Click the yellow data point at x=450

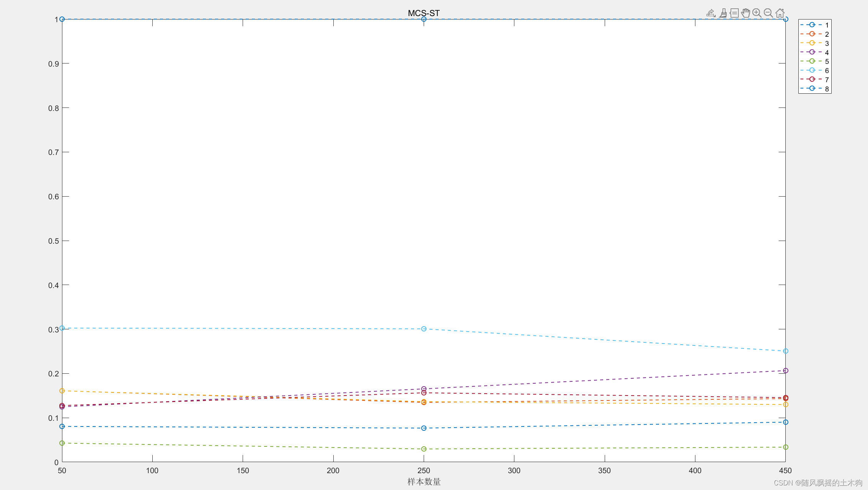pyautogui.click(x=785, y=405)
